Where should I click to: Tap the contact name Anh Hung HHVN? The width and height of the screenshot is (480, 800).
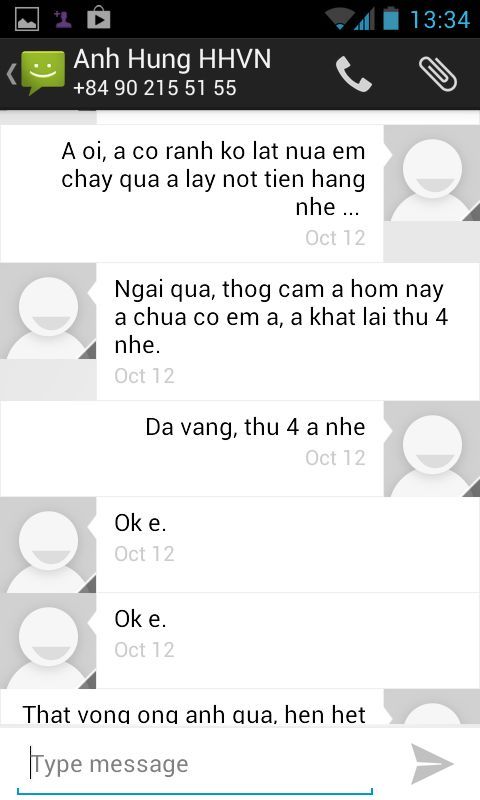click(172, 59)
